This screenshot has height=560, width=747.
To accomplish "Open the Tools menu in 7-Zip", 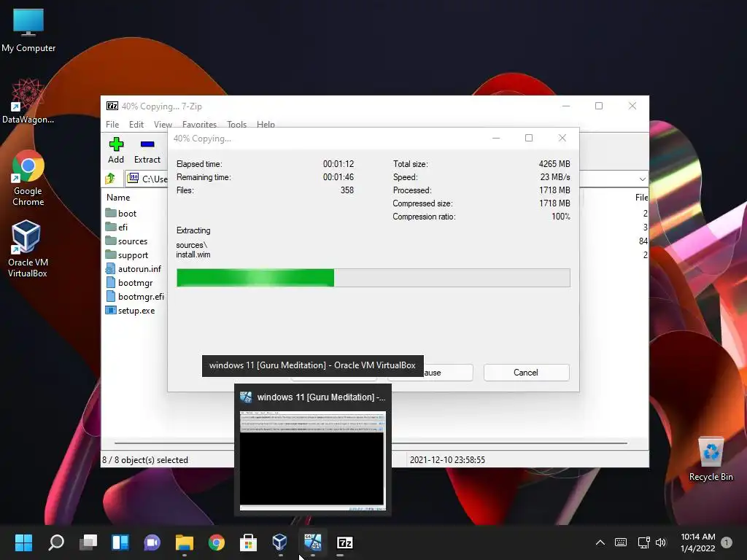I will tap(237, 124).
